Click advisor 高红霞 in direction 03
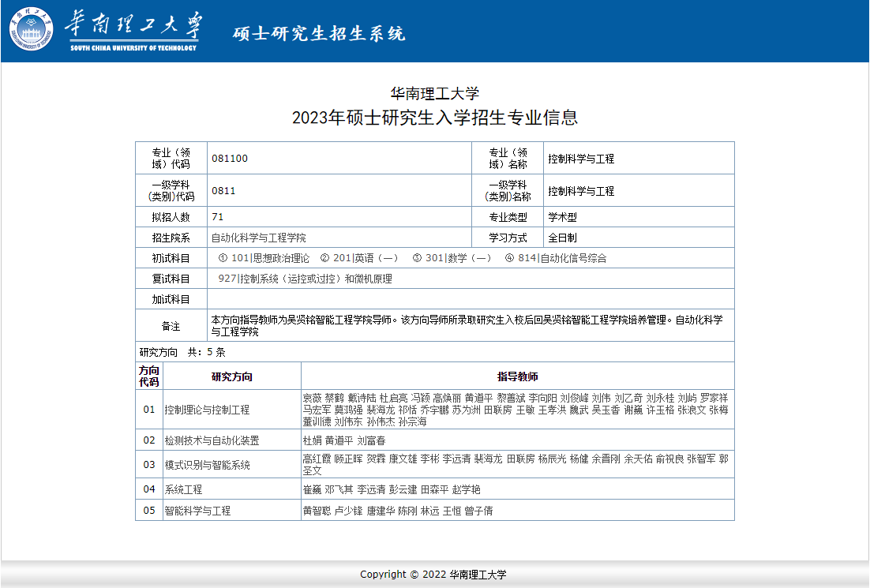870x588 pixels. pyautogui.click(x=317, y=459)
